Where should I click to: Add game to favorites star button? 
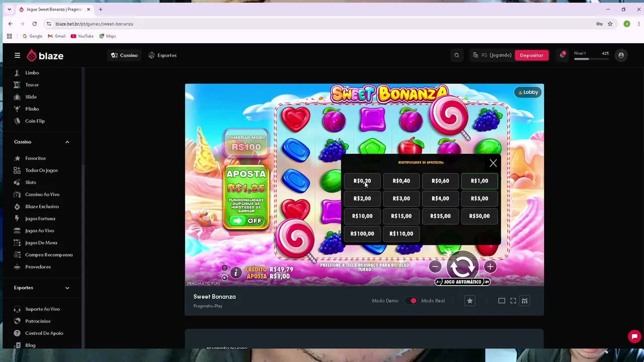pos(470,301)
